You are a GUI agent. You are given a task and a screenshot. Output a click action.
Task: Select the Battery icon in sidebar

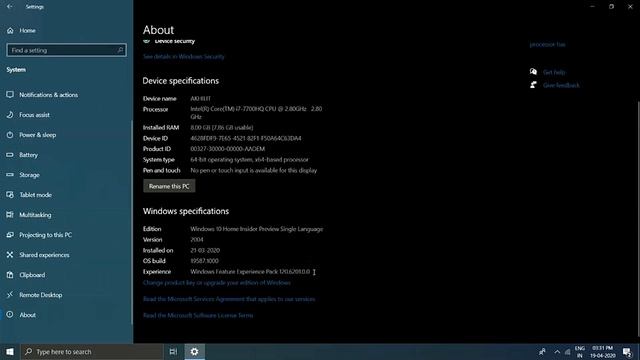[10, 155]
